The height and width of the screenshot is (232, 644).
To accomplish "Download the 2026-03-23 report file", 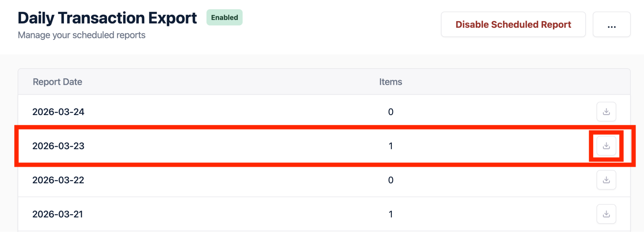I will point(606,146).
